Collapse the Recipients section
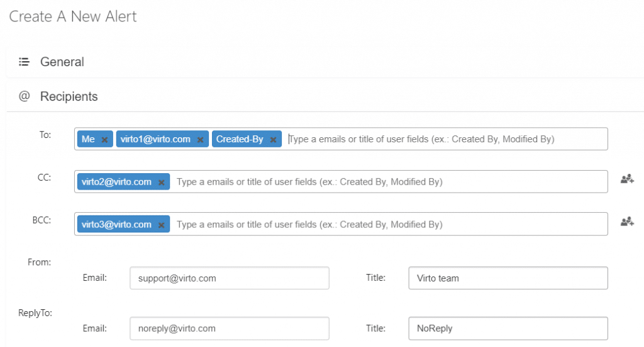 (x=69, y=96)
